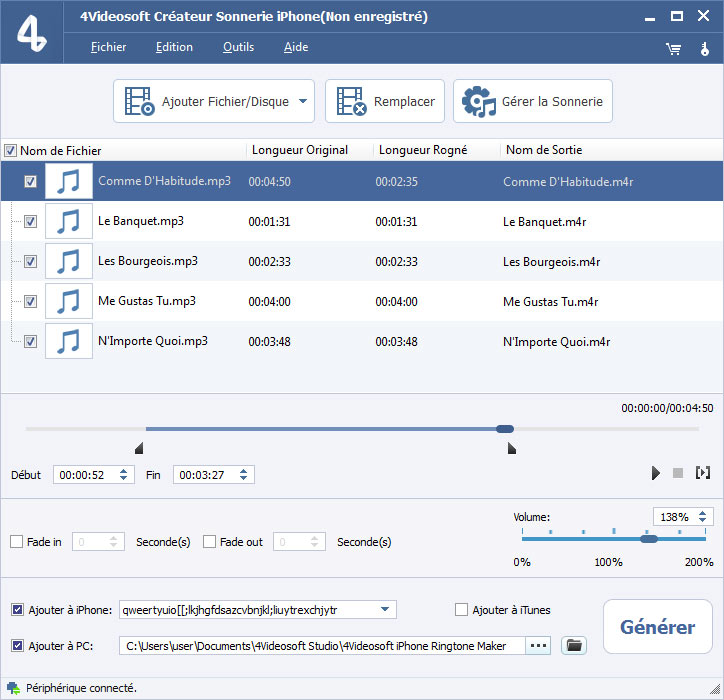Click the stop playback button
Viewport: 724px width, 700px height.
click(677, 473)
